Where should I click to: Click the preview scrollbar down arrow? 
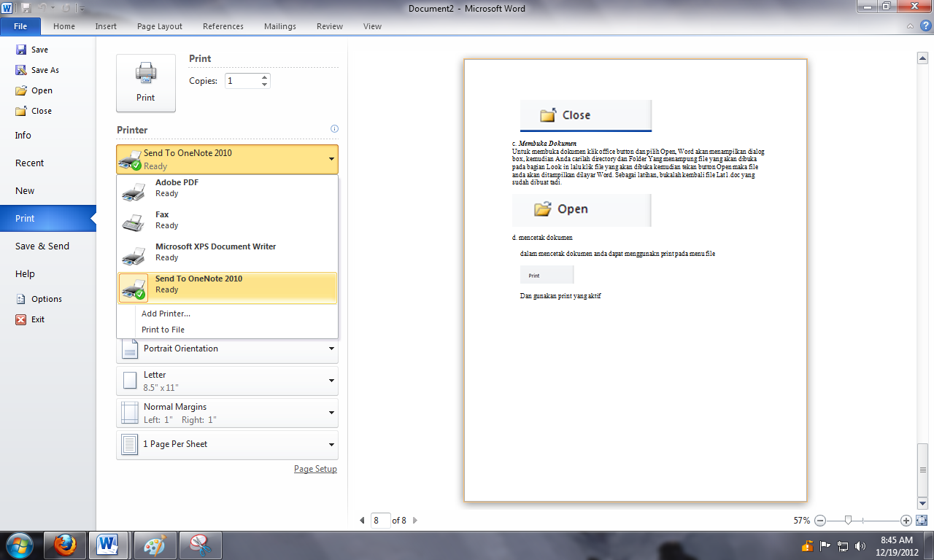[x=922, y=503]
